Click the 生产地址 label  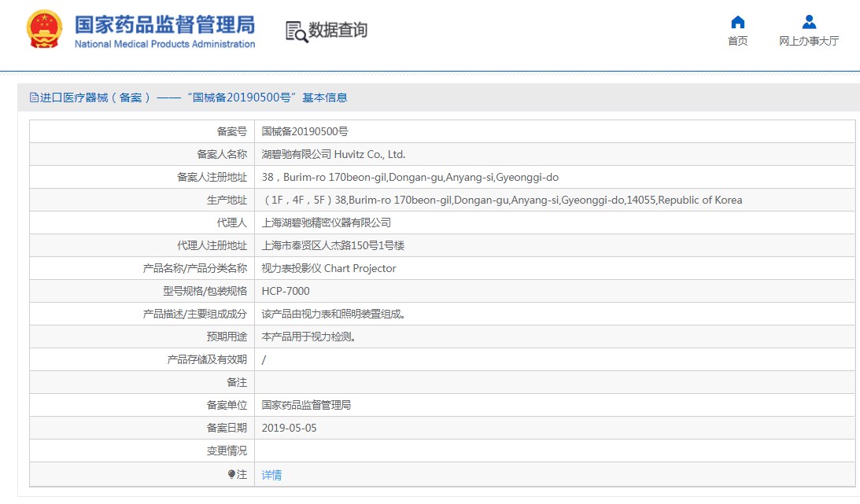(x=227, y=200)
